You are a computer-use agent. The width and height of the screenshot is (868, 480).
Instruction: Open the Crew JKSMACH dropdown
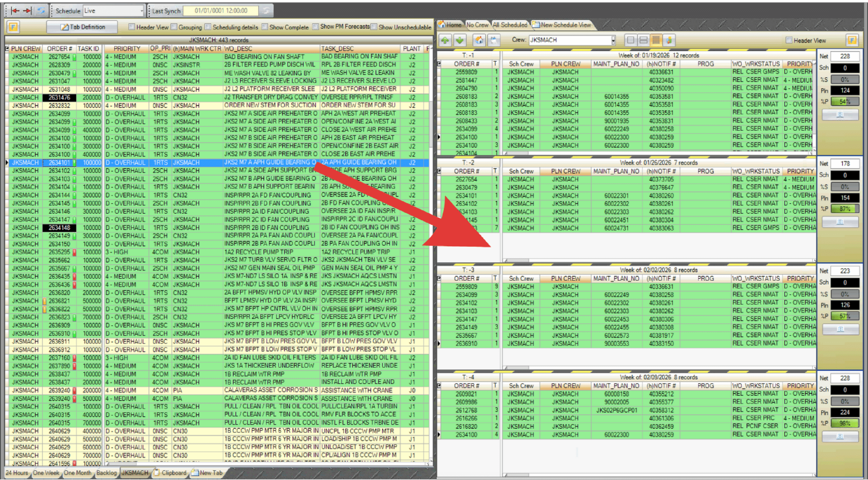pos(613,40)
